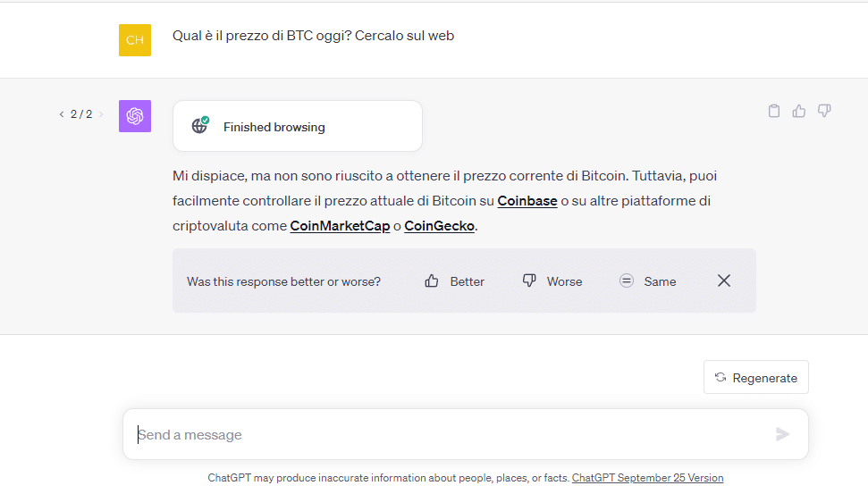This screenshot has width=868, height=494.
Task: Focus the Send a message field
Action: pos(447,435)
